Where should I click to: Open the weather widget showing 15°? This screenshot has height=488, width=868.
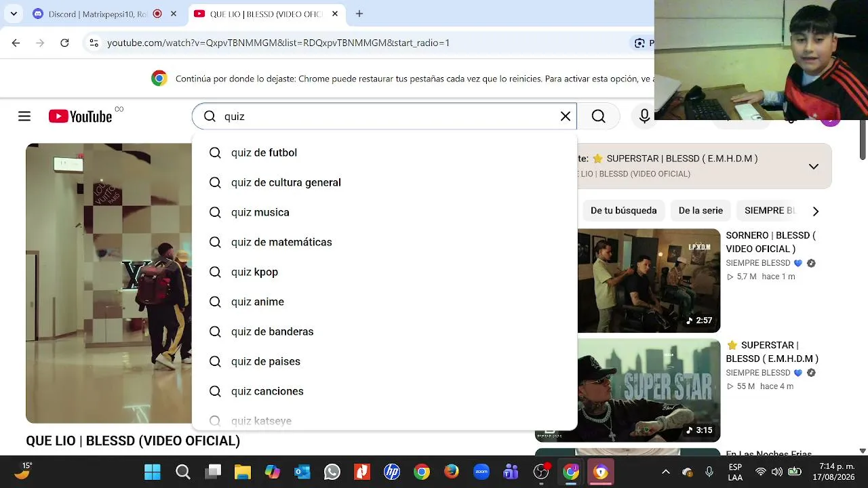point(22,471)
